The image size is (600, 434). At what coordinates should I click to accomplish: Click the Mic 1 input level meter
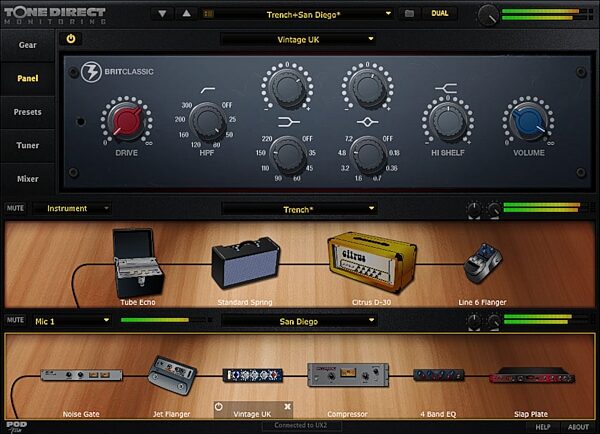[x=166, y=320]
